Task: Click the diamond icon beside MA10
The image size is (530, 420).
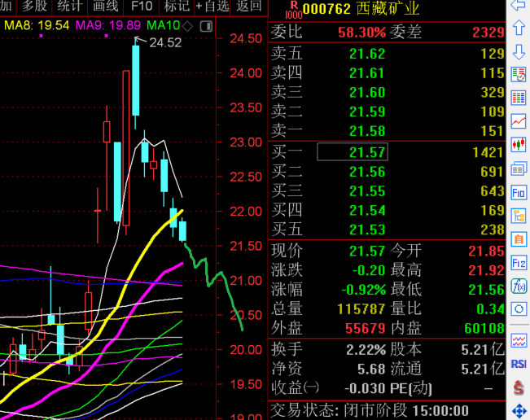Action: tap(187, 26)
